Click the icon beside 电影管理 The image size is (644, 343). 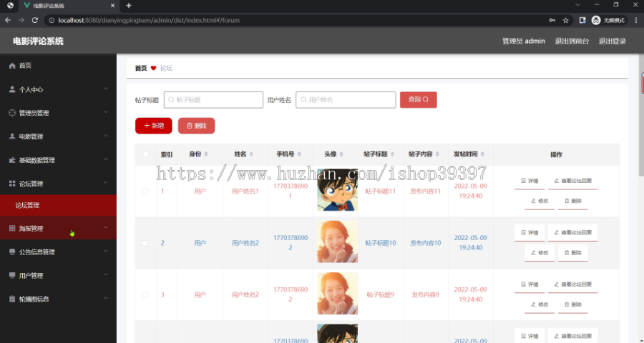(x=12, y=136)
